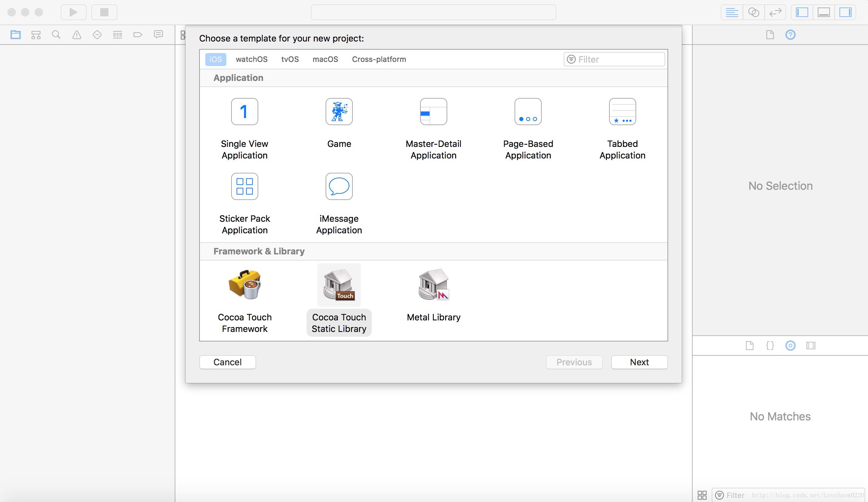
Task: Click the Run play button
Action: tap(73, 12)
